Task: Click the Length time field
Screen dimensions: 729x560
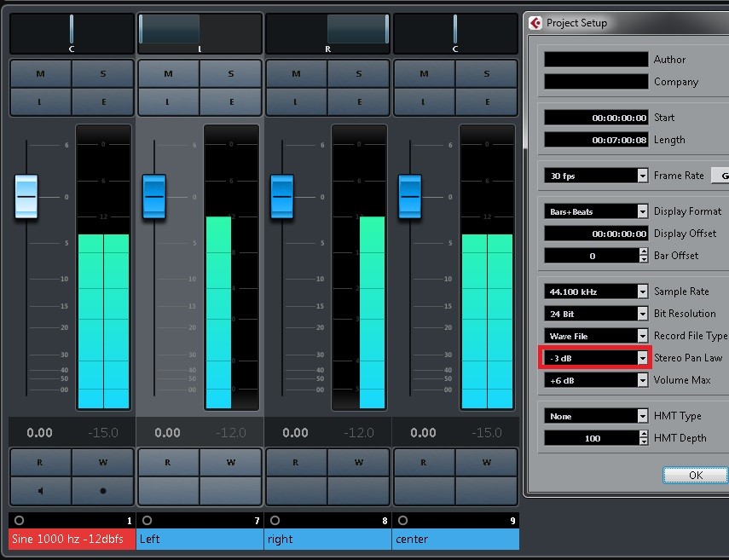Action: click(596, 140)
